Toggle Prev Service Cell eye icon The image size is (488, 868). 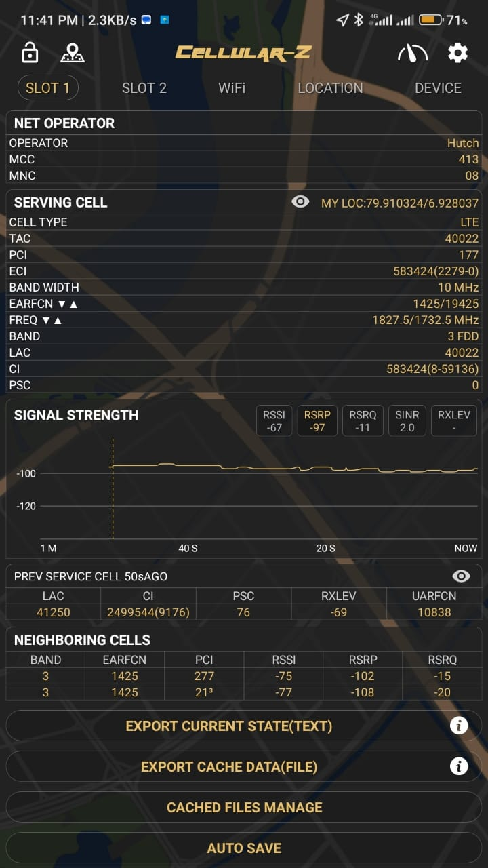click(461, 576)
